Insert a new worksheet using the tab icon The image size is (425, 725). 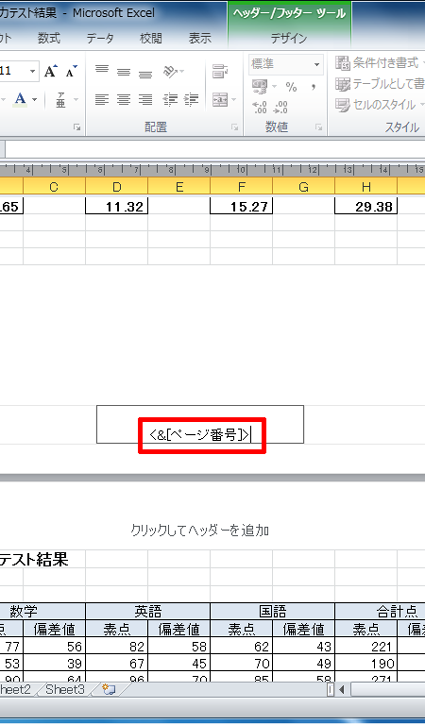109,690
